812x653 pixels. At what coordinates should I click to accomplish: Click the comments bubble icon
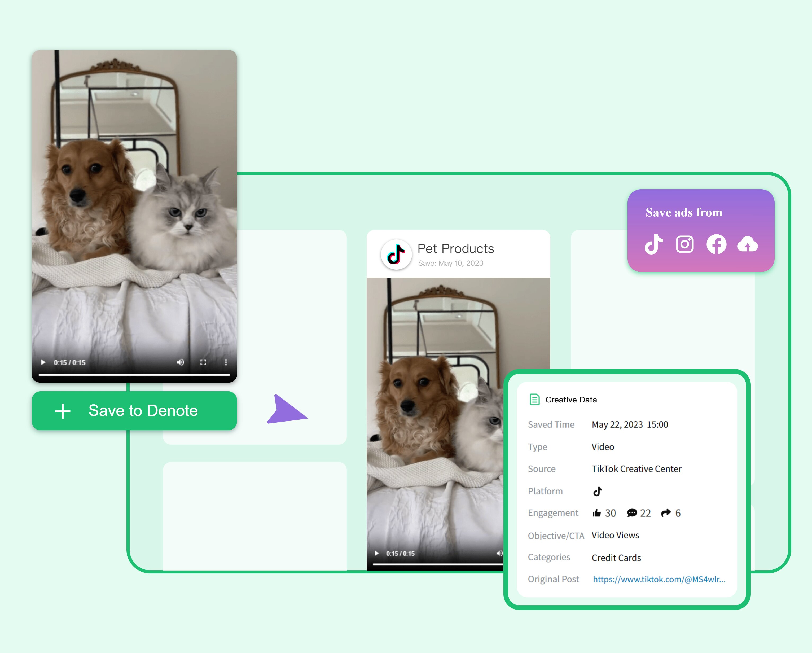[631, 513]
